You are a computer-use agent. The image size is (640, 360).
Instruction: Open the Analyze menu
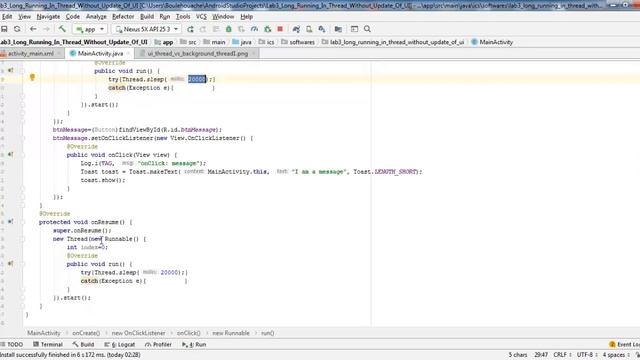96,17
